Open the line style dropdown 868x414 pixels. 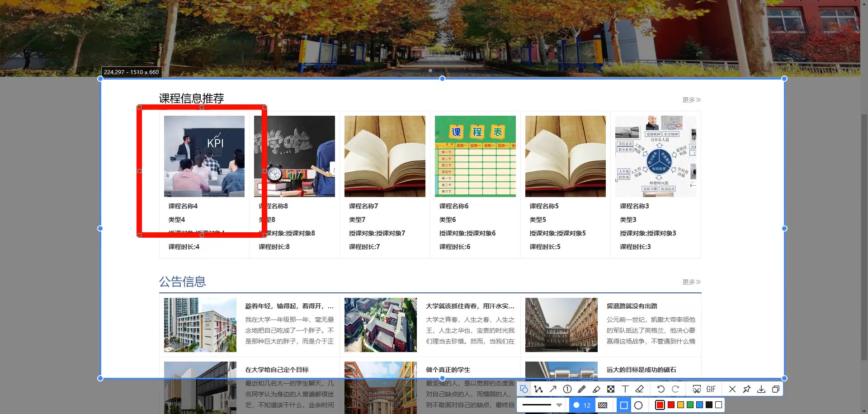559,405
